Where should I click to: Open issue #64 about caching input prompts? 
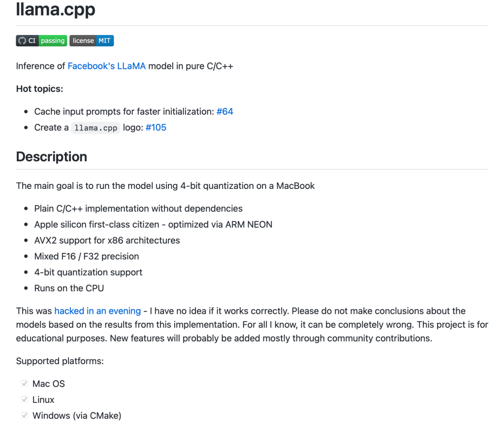point(224,112)
